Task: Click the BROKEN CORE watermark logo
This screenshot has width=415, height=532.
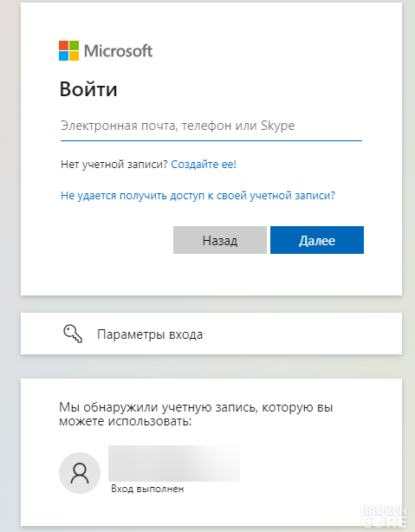Action: [384, 516]
